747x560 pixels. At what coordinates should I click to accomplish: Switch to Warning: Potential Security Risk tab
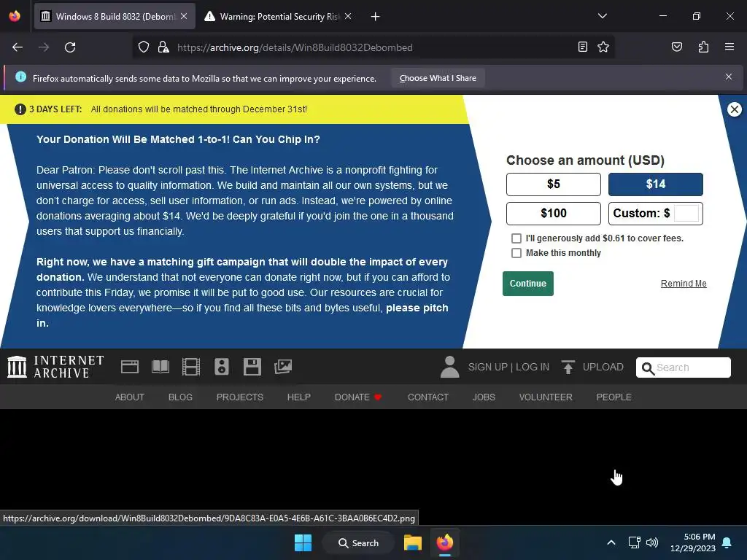point(279,17)
